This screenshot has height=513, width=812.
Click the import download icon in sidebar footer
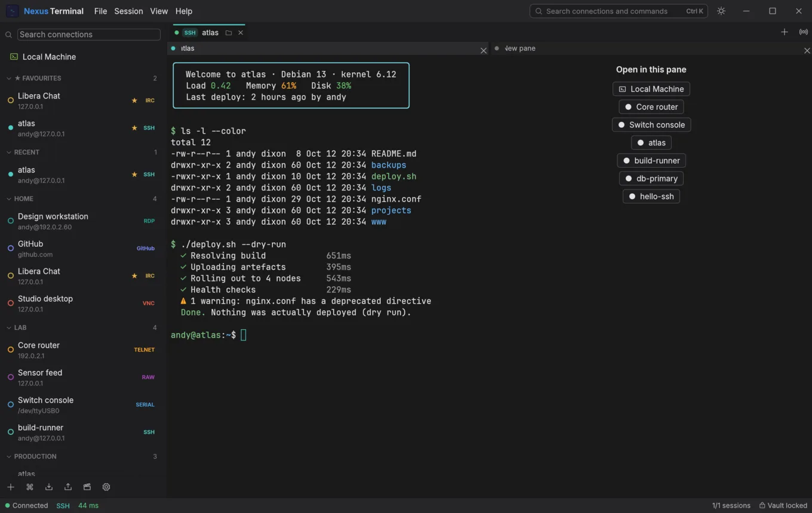point(49,487)
